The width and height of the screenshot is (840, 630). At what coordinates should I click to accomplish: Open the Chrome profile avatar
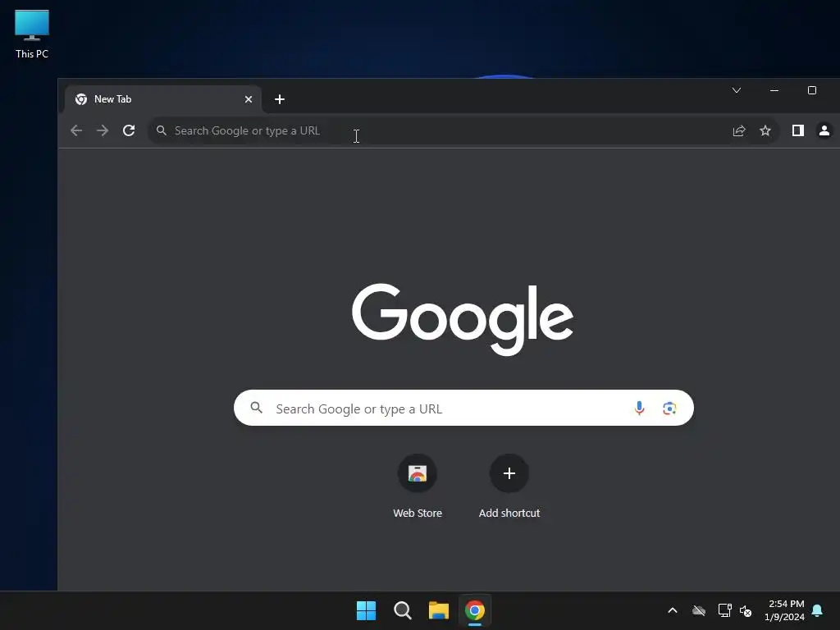pos(824,130)
